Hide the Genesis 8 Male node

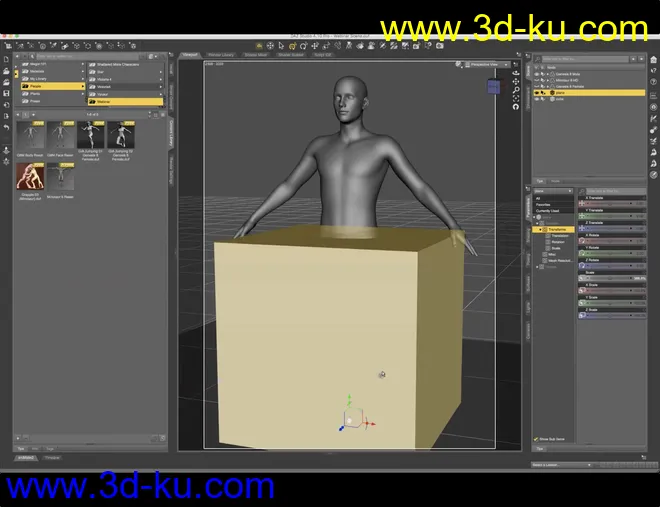pos(535,75)
